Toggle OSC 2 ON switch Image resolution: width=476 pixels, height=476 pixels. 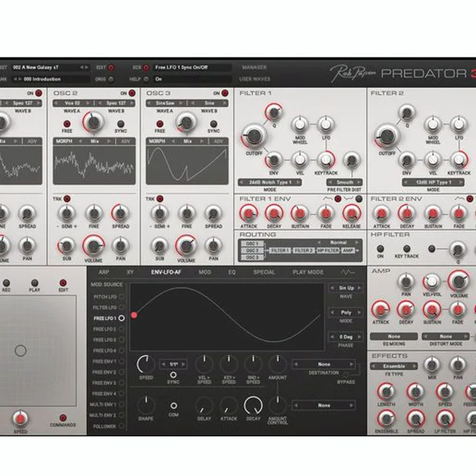tap(132, 93)
